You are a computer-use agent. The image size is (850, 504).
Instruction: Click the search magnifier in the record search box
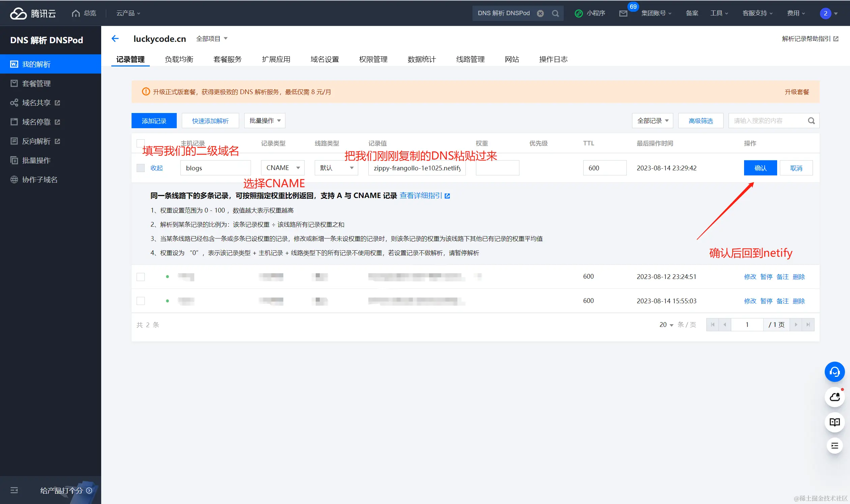811,120
